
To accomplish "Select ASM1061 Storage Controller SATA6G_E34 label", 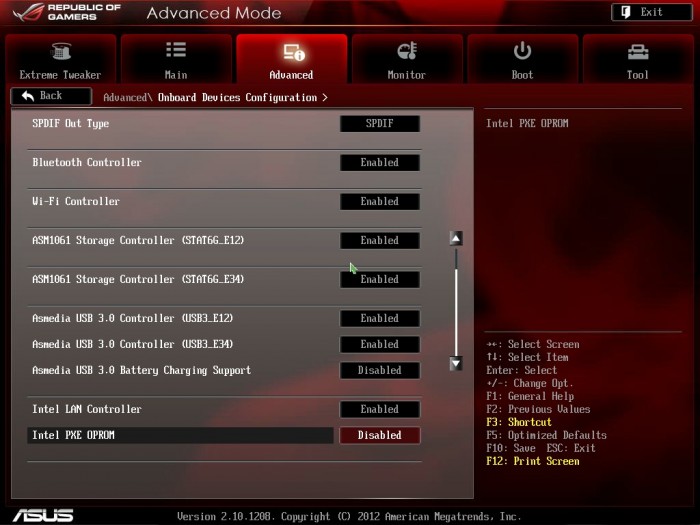I will 138,279.
